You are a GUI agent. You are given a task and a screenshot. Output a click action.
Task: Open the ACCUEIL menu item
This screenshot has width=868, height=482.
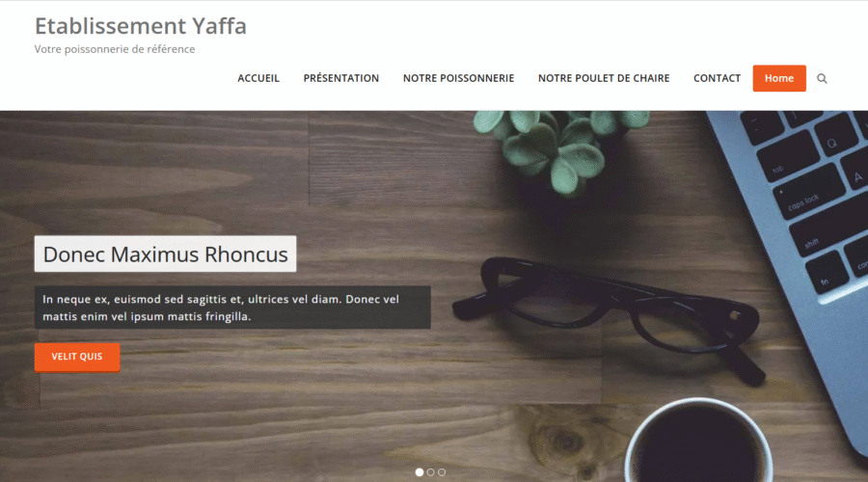tap(258, 78)
